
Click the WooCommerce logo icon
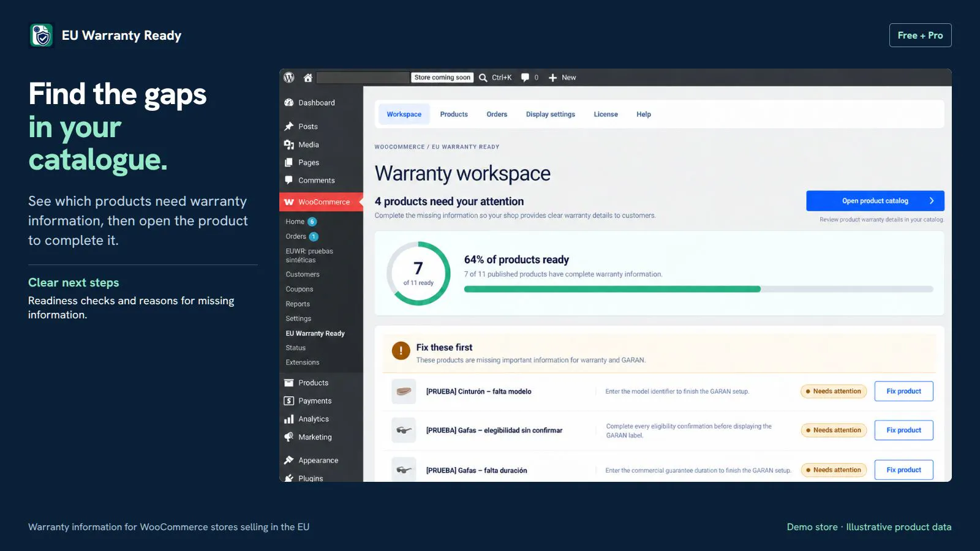(289, 202)
